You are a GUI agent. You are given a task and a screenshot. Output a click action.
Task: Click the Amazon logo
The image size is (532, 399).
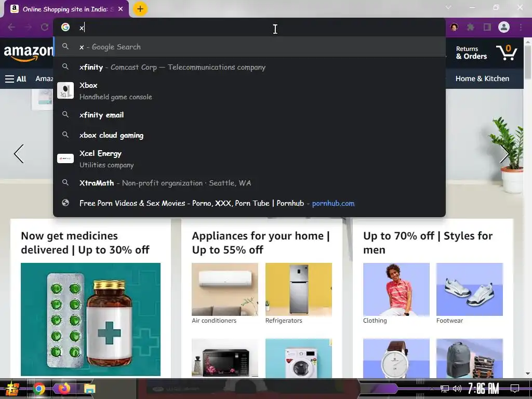(28, 54)
